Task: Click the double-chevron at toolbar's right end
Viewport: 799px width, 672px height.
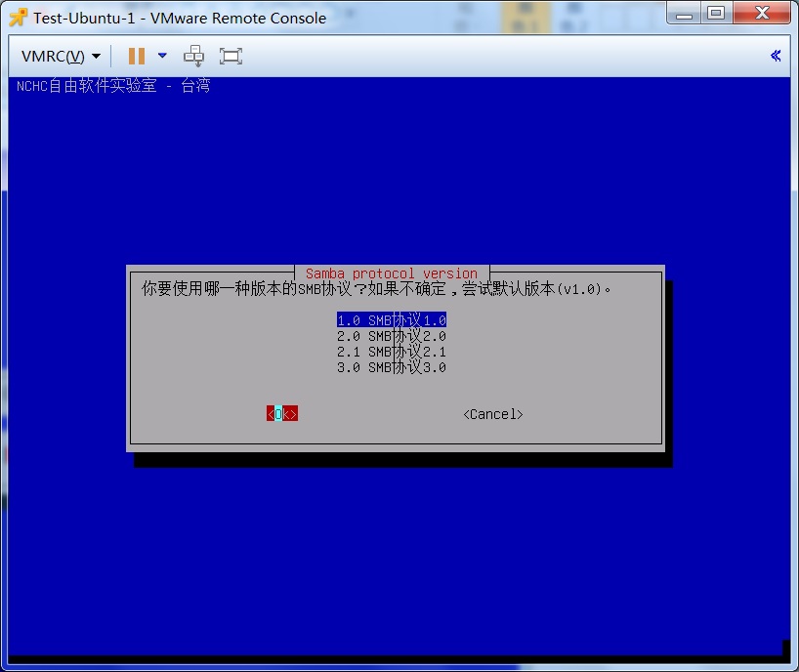Action: tap(776, 56)
